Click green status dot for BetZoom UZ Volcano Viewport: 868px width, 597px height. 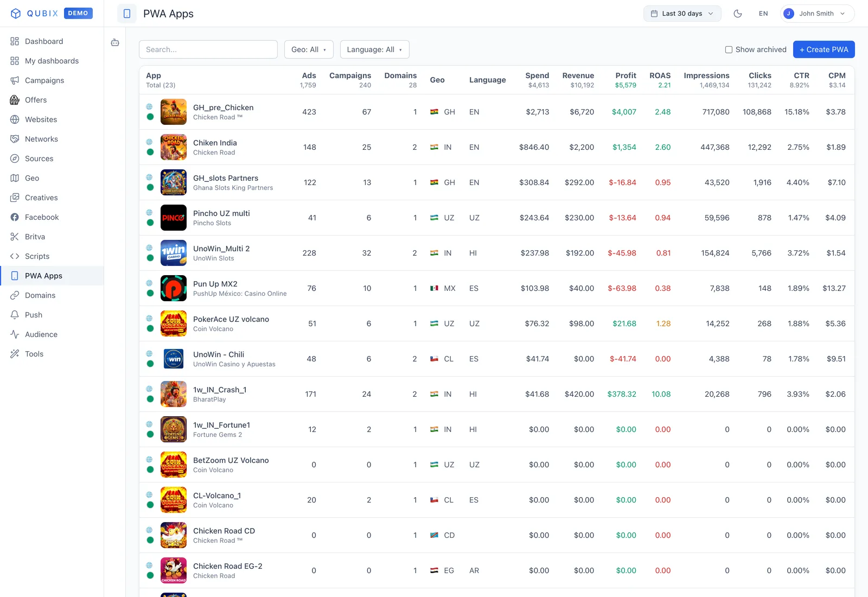click(150, 469)
